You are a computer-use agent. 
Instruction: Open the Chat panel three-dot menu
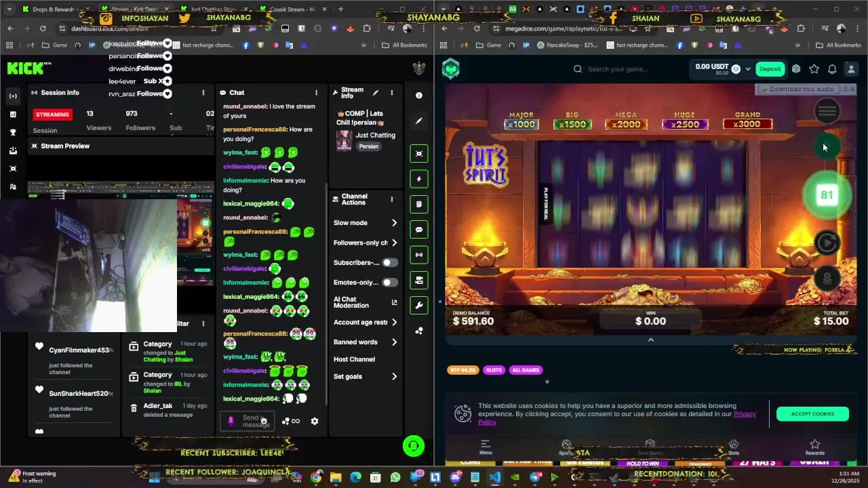coord(315,93)
